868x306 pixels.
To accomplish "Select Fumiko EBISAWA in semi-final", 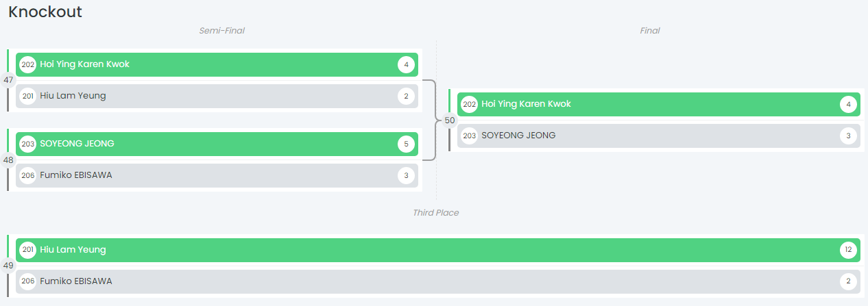I will [76, 176].
